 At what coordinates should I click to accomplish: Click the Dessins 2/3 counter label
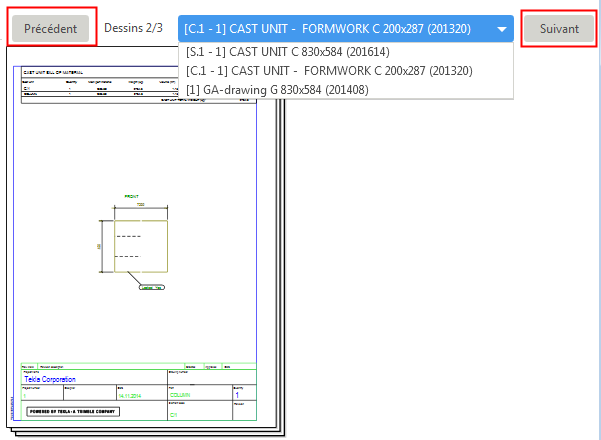(133, 28)
